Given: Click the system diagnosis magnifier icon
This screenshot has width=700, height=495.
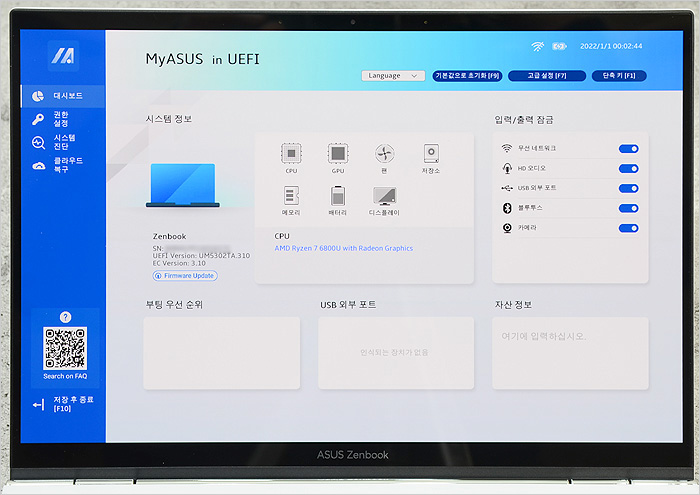Looking at the screenshot, I should point(38,142).
